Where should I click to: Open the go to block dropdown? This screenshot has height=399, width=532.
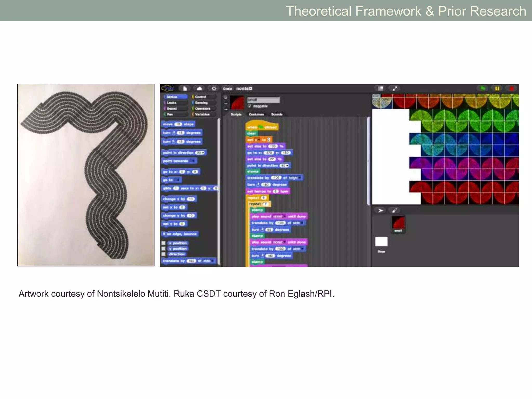(178, 180)
